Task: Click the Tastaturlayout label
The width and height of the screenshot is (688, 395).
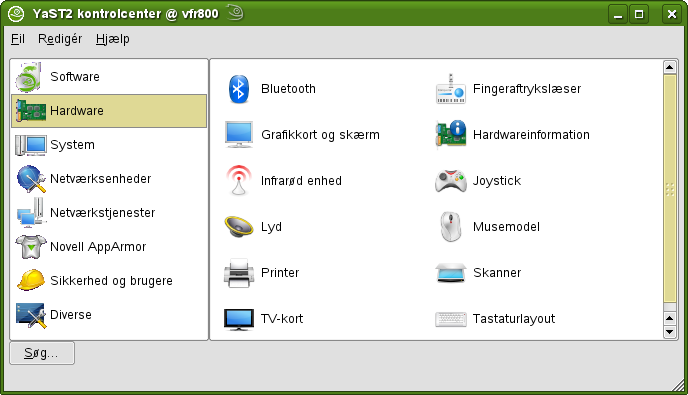Action: [514, 319]
